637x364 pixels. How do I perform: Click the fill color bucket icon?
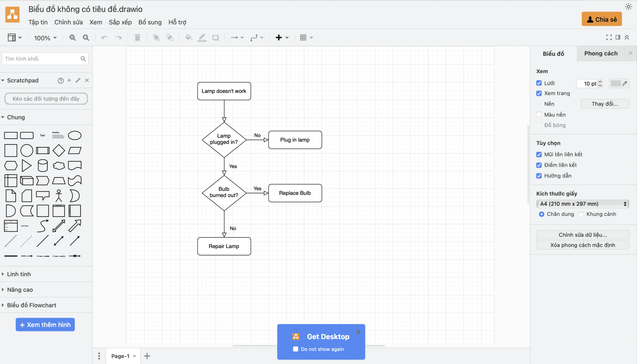(x=188, y=38)
